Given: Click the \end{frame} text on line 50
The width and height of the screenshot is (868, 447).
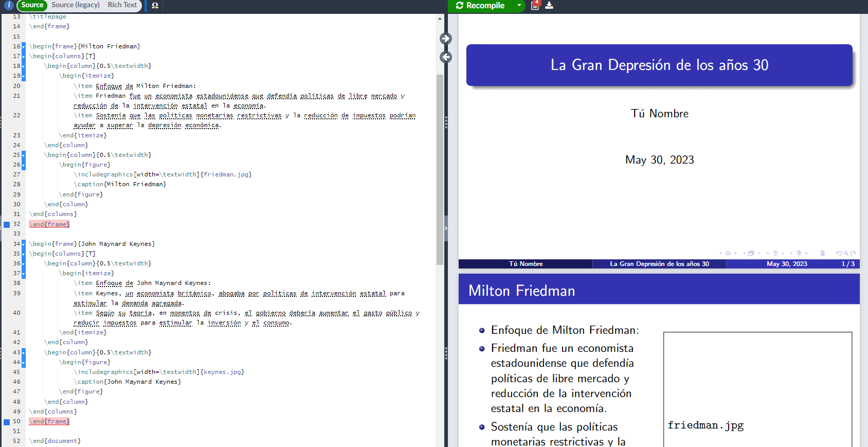Looking at the screenshot, I should pyautogui.click(x=49, y=422).
